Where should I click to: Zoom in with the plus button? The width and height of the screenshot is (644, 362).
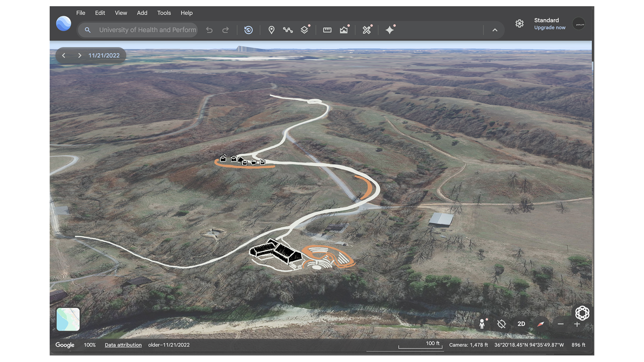click(x=577, y=324)
